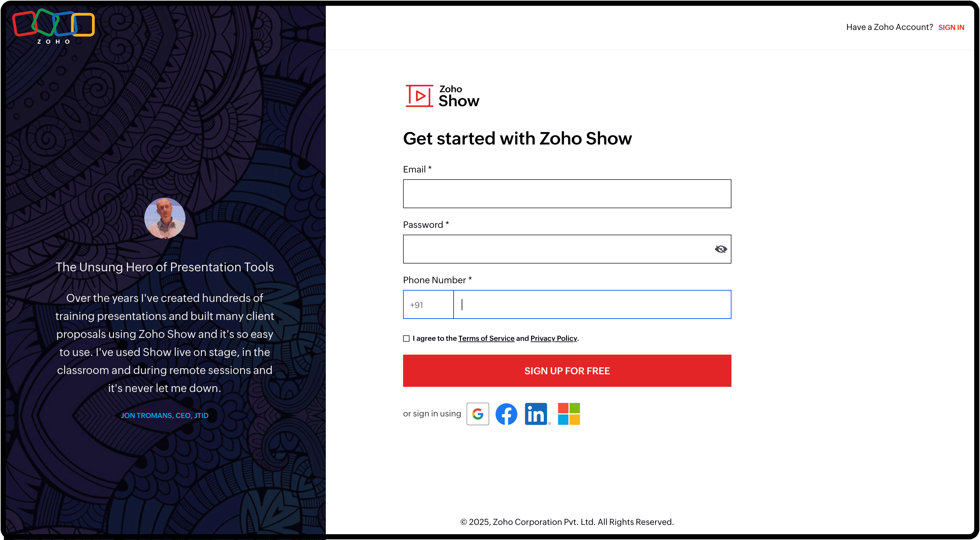Open the +91 country code dropdown
The image size is (980, 540).
tap(428, 305)
